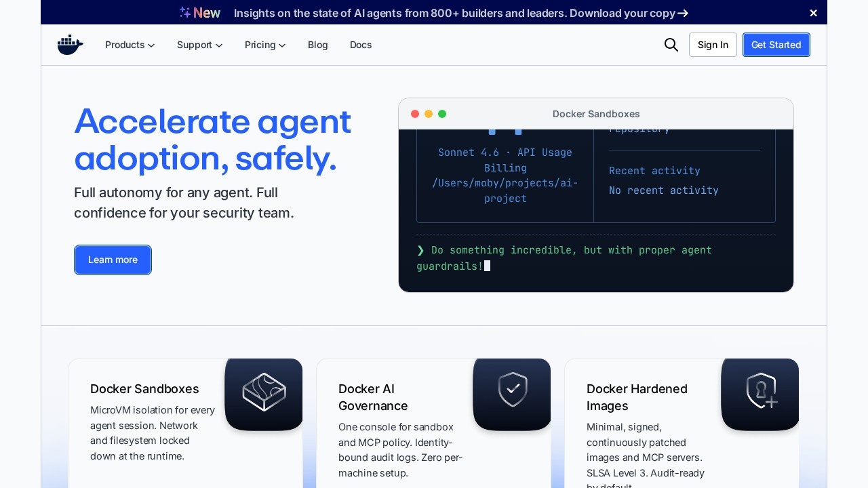Click the terminal prompt 'Do something incredible' text
The width and height of the screenshot is (868, 488).
pos(564,258)
